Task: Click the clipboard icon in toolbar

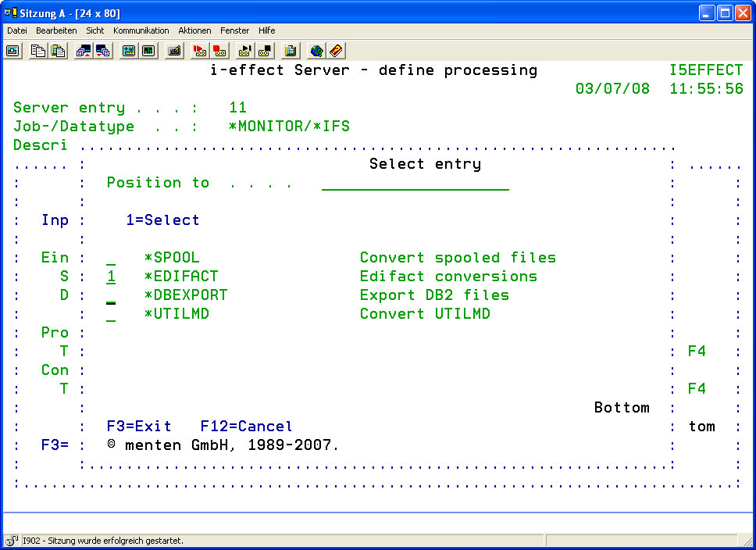Action: click(291, 51)
